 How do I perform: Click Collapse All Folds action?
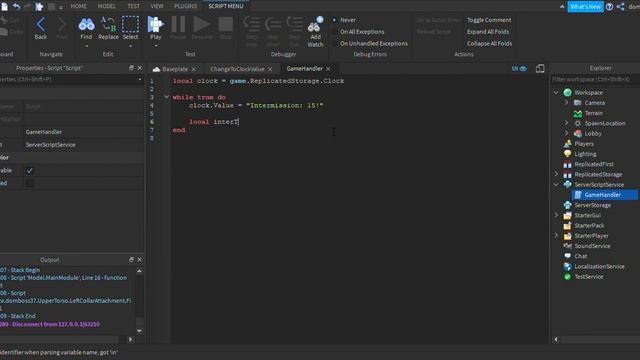[489, 43]
